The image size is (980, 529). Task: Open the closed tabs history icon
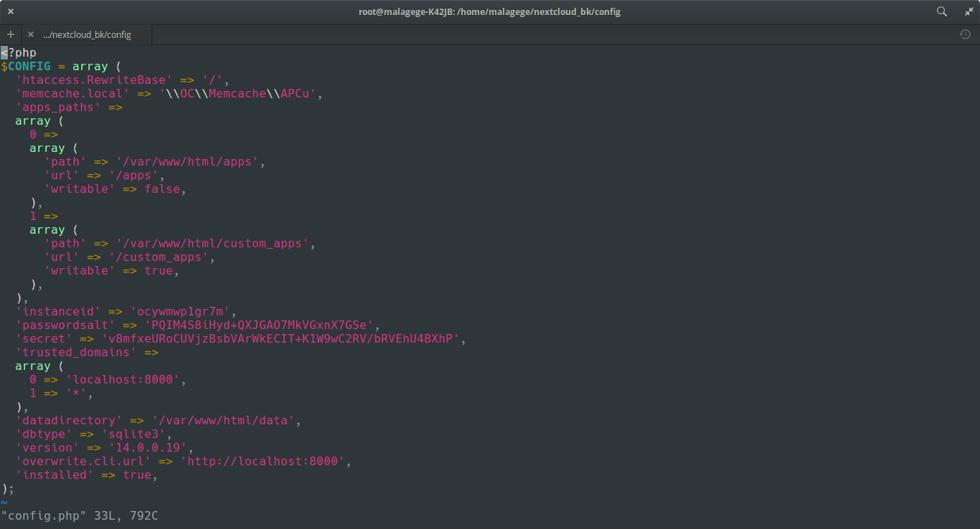pos(965,34)
